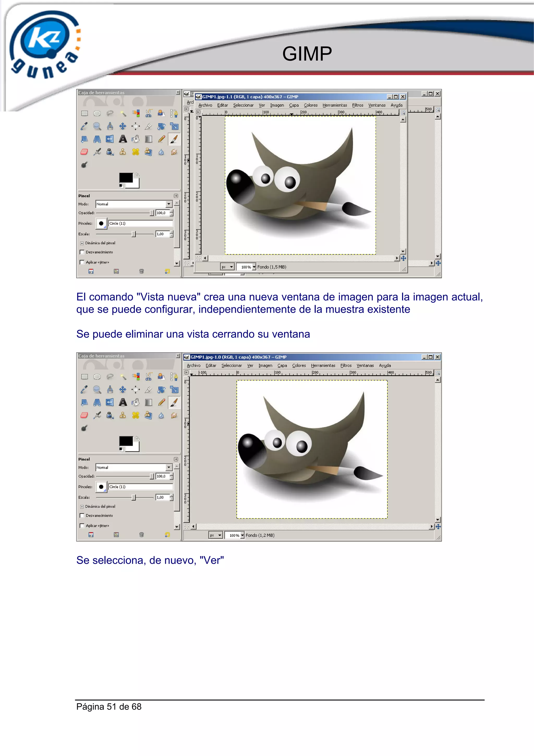Open Colores menu in bottom GIMP1.jpg-1.0 window
This screenshot has width=534, height=756.
click(x=299, y=366)
